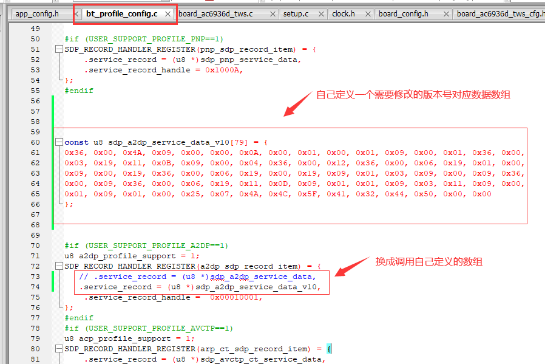The width and height of the screenshot is (545, 364).
Task: Close the bt_profile_config.c tab
Action: tap(168, 14)
